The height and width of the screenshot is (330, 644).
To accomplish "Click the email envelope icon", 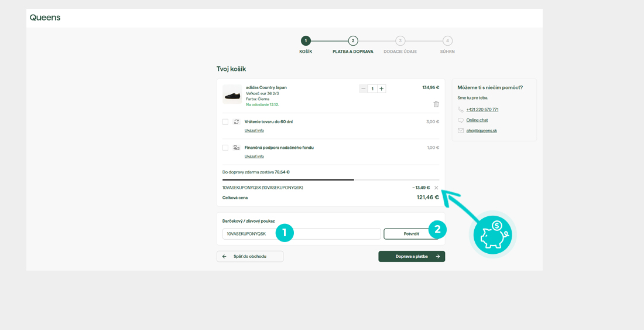I will click(x=461, y=131).
